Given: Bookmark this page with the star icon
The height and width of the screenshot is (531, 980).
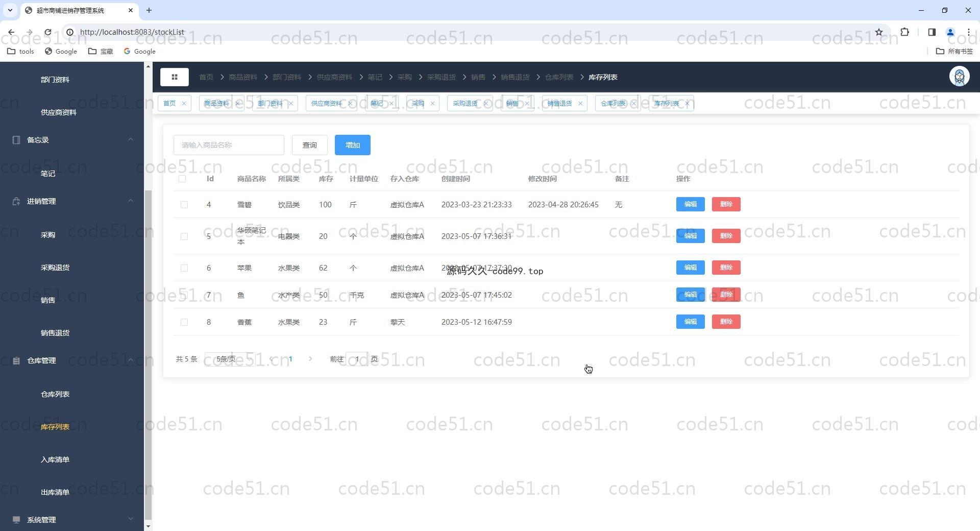Looking at the screenshot, I should pyautogui.click(x=879, y=32).
